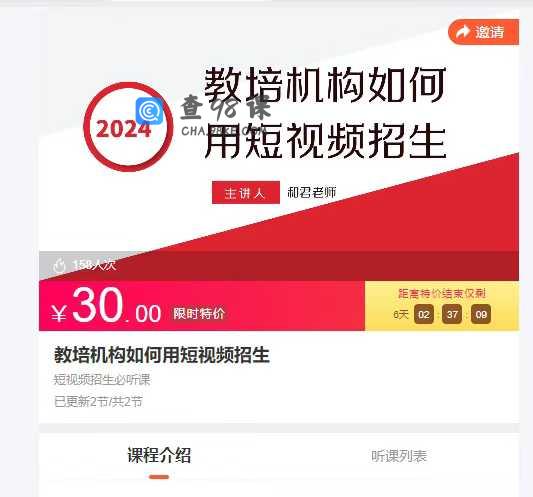The height and width of the screenshot is (497, 533).
Task: Click the countdown seconds box 09
Action: tap(481, 314)
